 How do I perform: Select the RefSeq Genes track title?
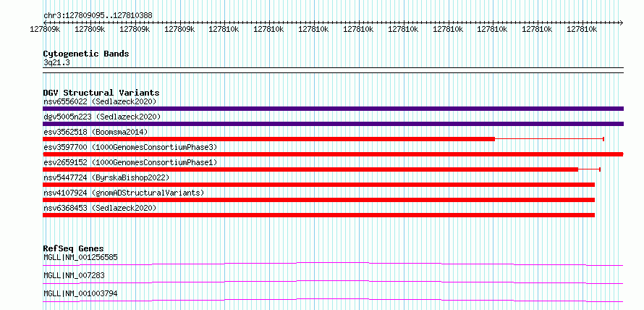pyautogui.click(x=74, y=248)
